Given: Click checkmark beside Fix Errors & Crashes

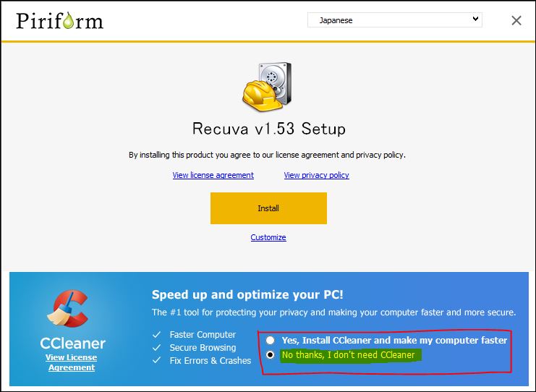Looking at the screenshot, I should coord(156,360).
